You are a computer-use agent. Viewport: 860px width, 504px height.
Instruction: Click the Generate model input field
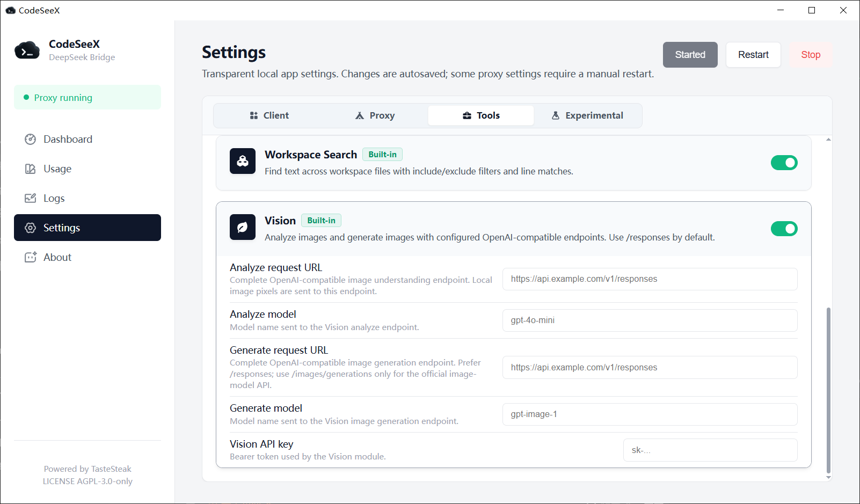click(x=650, y=414)
